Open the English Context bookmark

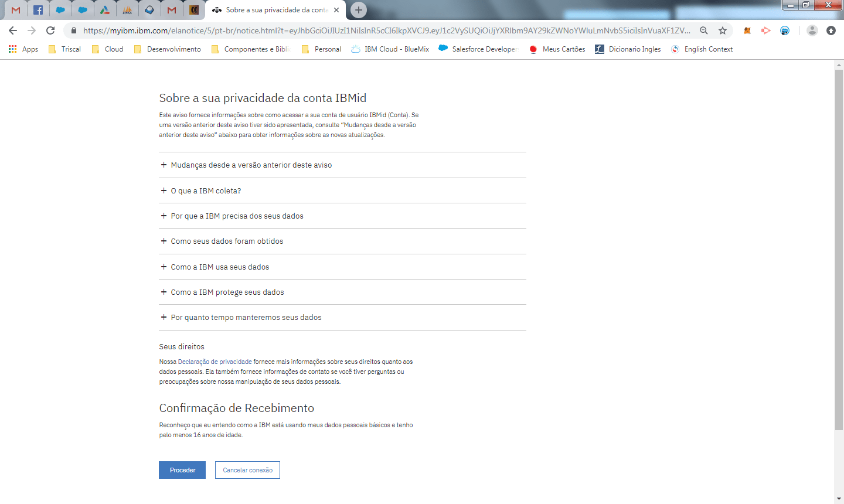coord(702,49)
